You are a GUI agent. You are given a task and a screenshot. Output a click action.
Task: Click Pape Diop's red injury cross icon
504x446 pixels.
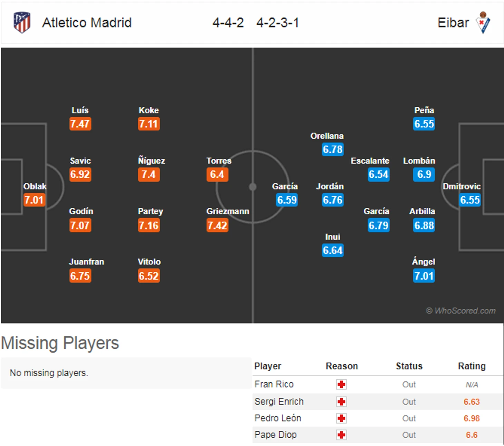click(x=341, y=435)
